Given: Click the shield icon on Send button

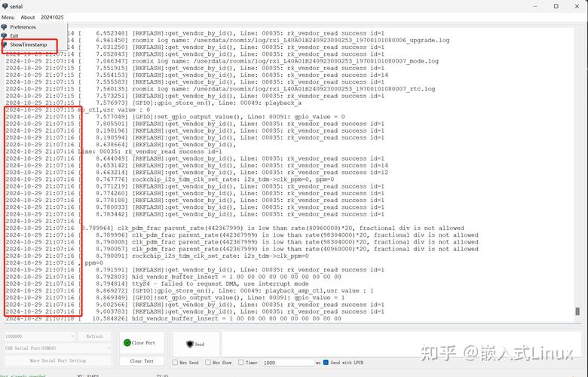Looking at the screenshot, I should (189, 344).
